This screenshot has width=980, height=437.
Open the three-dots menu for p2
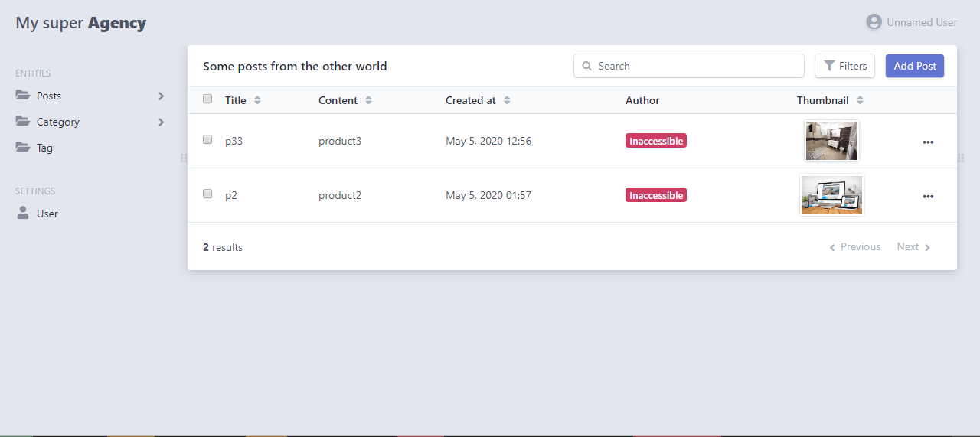pyautogui.click(x=928, y=196)
